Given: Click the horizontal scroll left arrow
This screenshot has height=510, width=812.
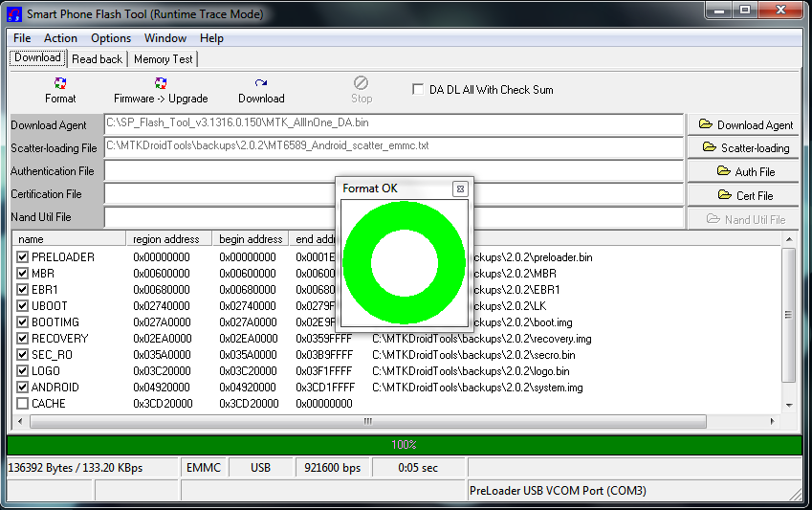Looking at the screenshot, I should (20, 421).
